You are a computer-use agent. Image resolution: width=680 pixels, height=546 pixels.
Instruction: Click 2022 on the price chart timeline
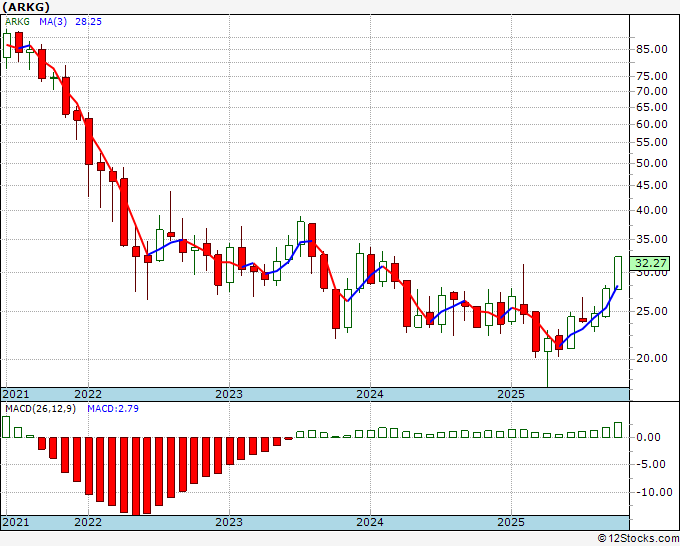(88, 394)
